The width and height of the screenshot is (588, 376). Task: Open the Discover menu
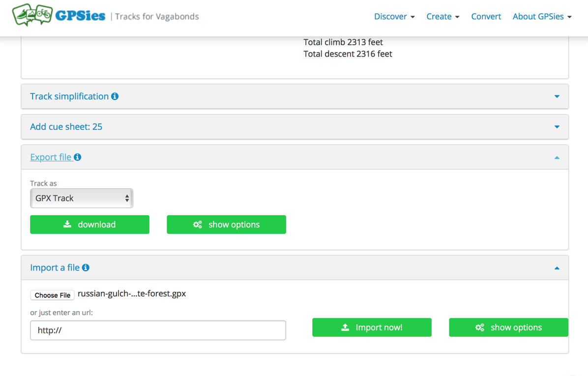click(x=394, y=17)
